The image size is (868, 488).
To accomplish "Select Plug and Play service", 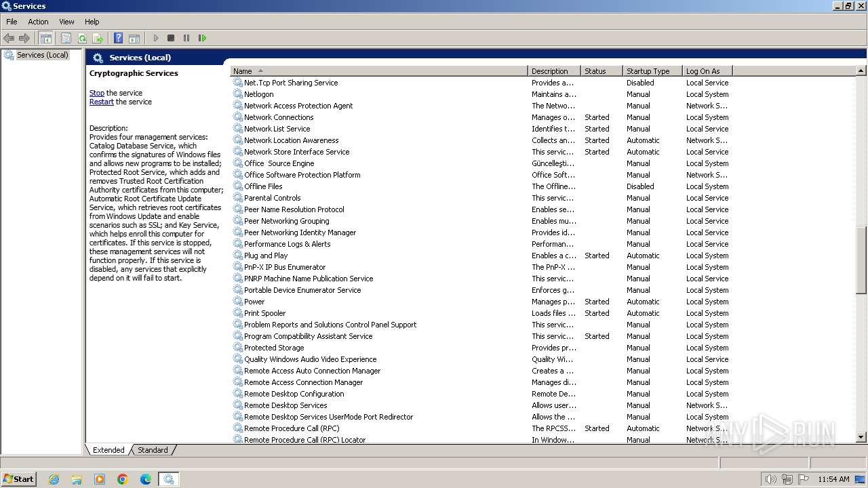I will click(265, 256).
